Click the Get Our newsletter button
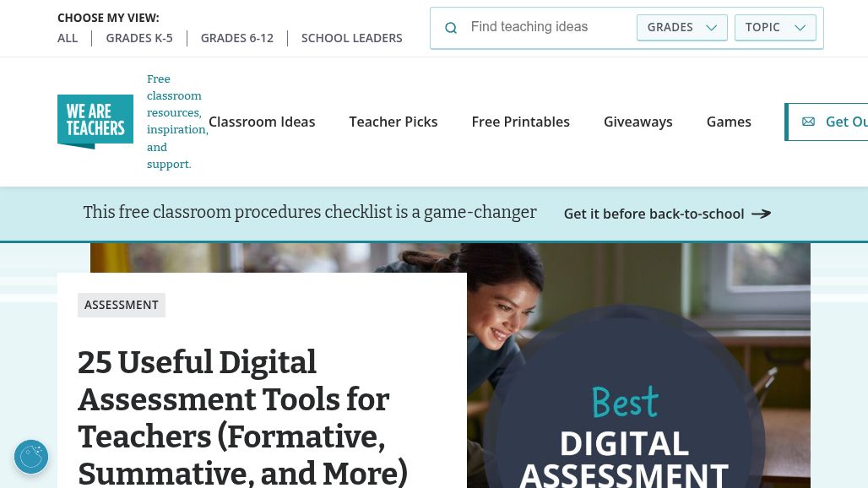 pyautogui.click(x=827, y=122)
